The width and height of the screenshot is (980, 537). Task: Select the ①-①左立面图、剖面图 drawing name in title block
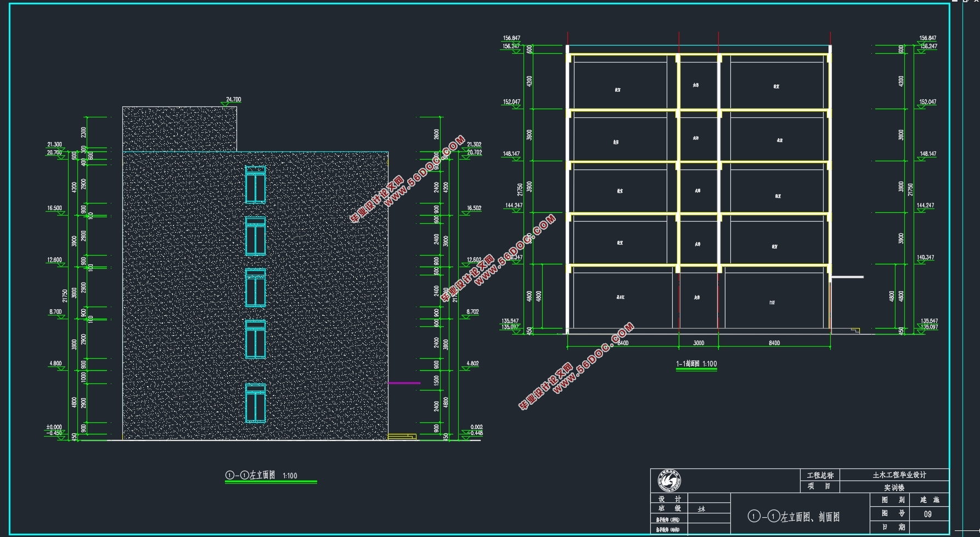(793, 516)
